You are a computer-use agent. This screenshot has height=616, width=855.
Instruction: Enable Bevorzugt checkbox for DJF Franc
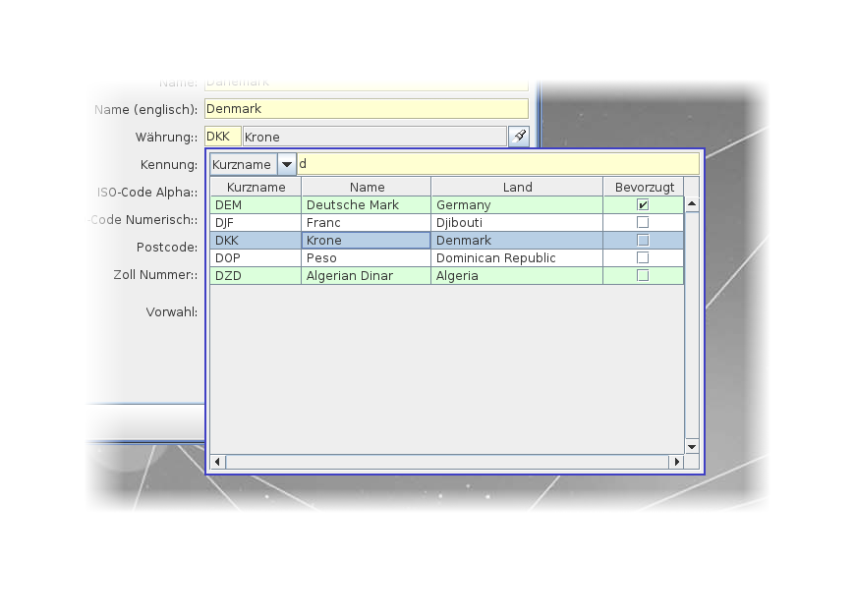pos(643,223)
